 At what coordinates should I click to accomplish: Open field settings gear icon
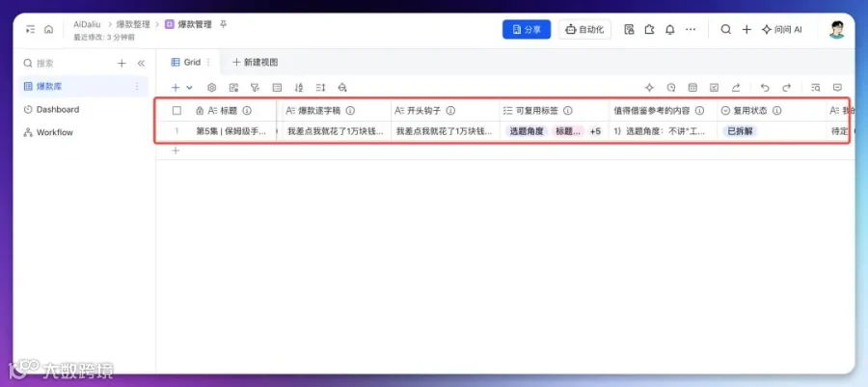point(211,88)
